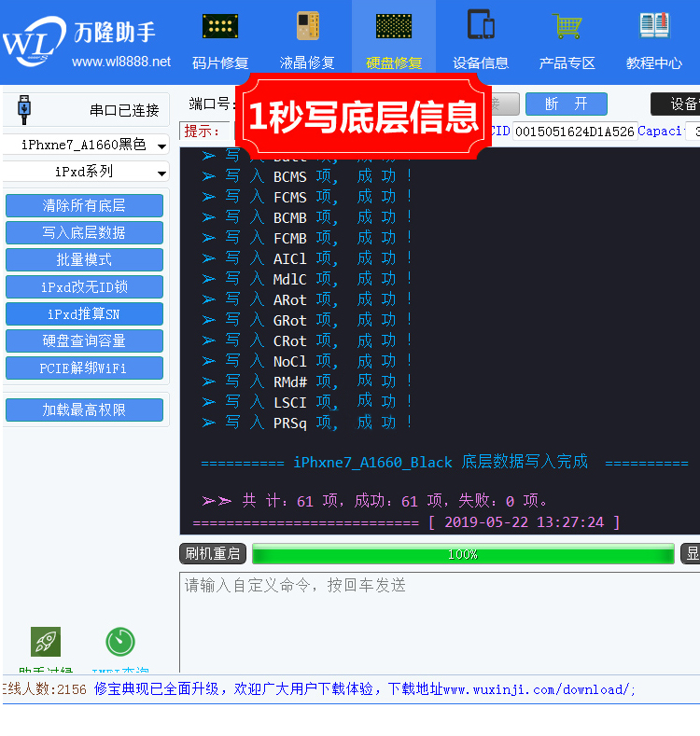Image resolution: width=700 pixels, height=736 pixels.
Task: Click the 串口已连接 status text
Action: pyautogui.click(x=124, y=111)
